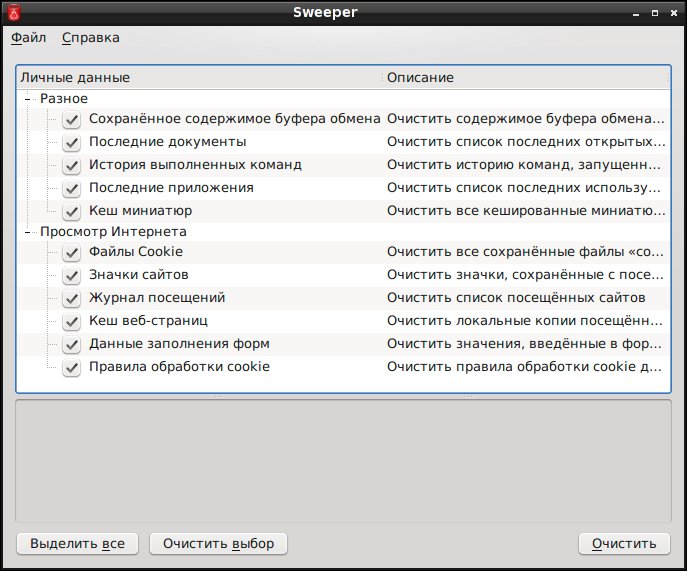
Task: Uncheck Правила обработки cookie checkbox
Action: click(71, 367)
